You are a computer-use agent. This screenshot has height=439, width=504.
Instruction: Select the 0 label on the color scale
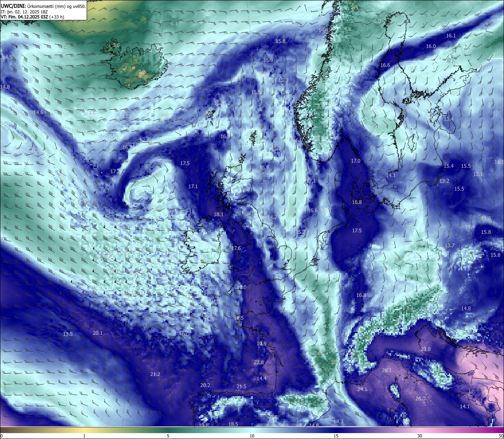tap(1, 436)
